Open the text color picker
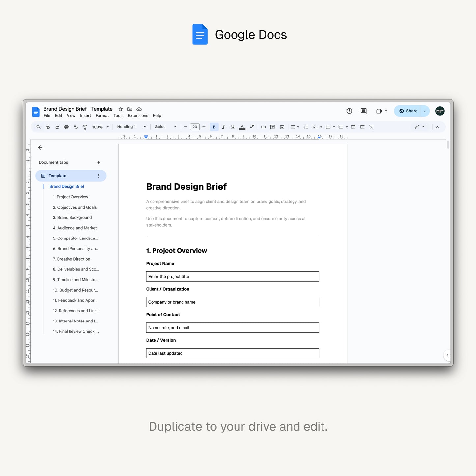 tap(242, 127)
